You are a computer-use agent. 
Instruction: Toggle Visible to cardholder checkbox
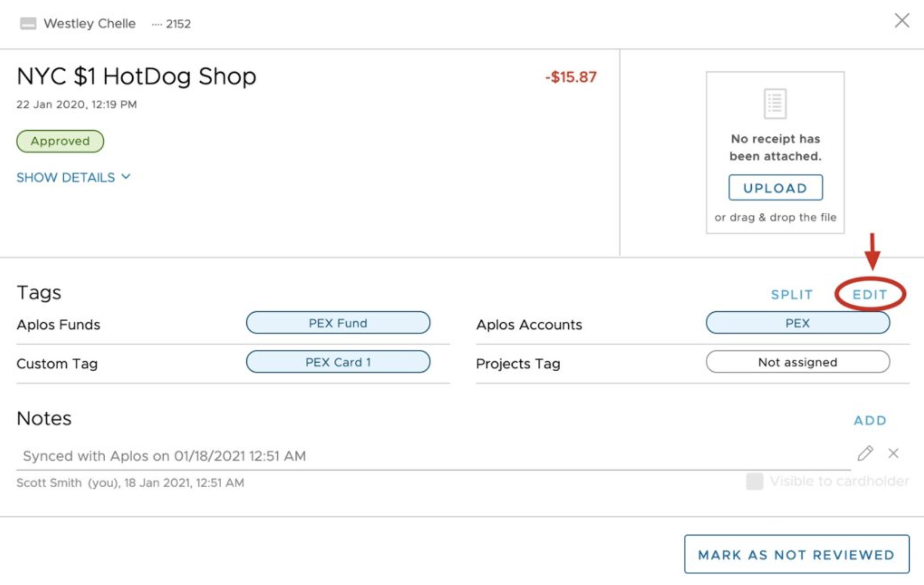point(755,481)
